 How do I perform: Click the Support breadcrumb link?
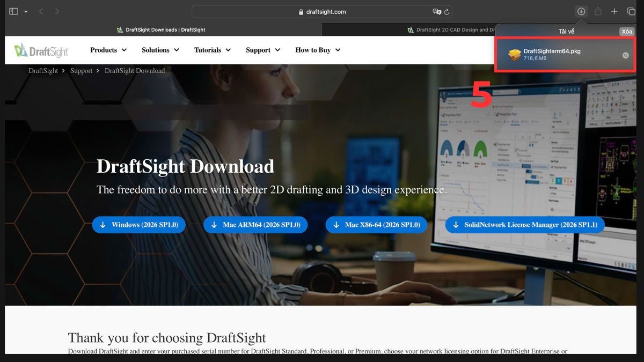[82, 71]
